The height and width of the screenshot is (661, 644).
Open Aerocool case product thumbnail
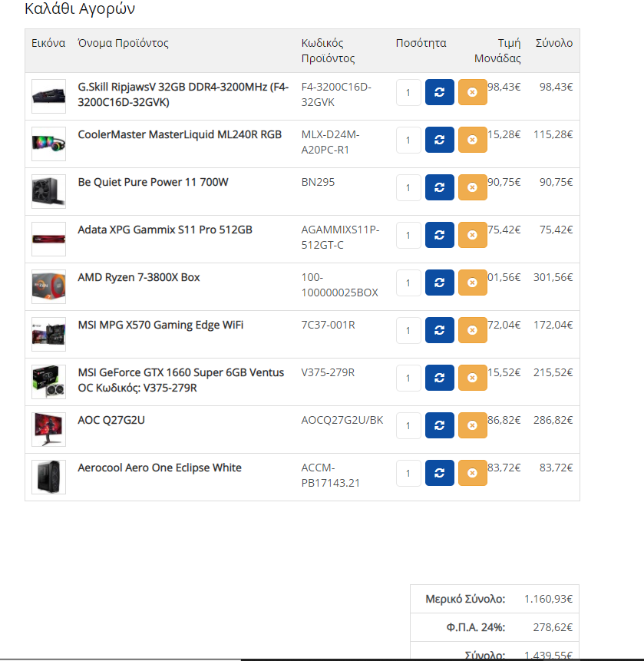pos(48,478)
